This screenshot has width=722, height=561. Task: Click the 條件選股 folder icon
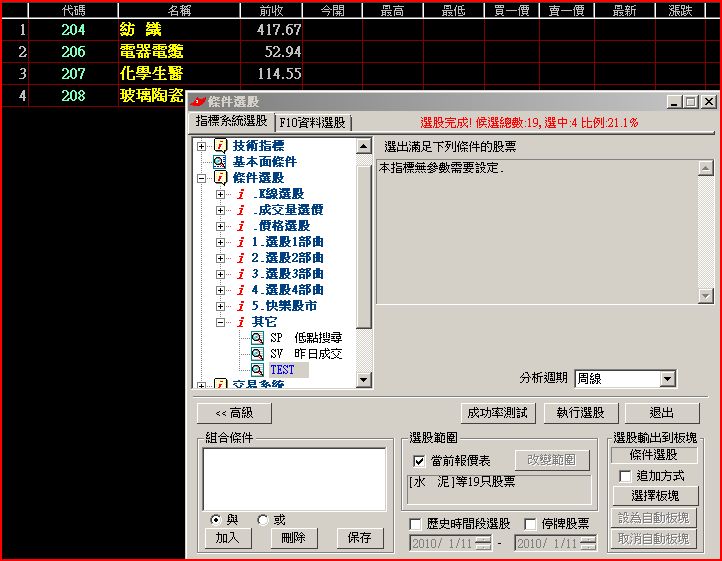(x=220, y=178)
